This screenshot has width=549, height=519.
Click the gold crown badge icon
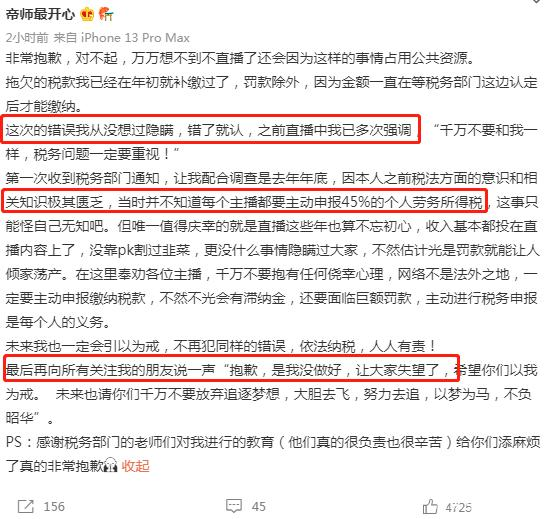point(87,14)
